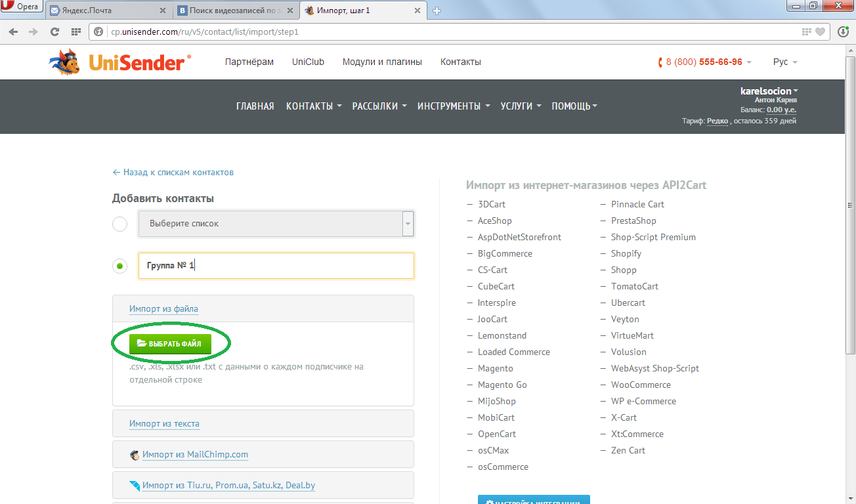Open a new tab with plus icon
Image resolution: width=856 pixels, height=504 pixels.
tap(437, 10)
